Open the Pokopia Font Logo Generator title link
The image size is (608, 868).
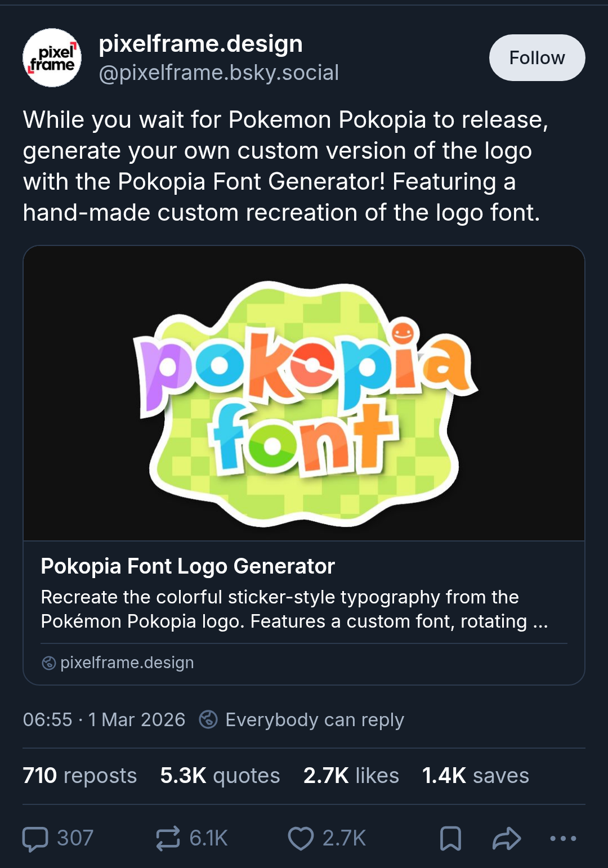pyautogui.click(x=188, y=566)
